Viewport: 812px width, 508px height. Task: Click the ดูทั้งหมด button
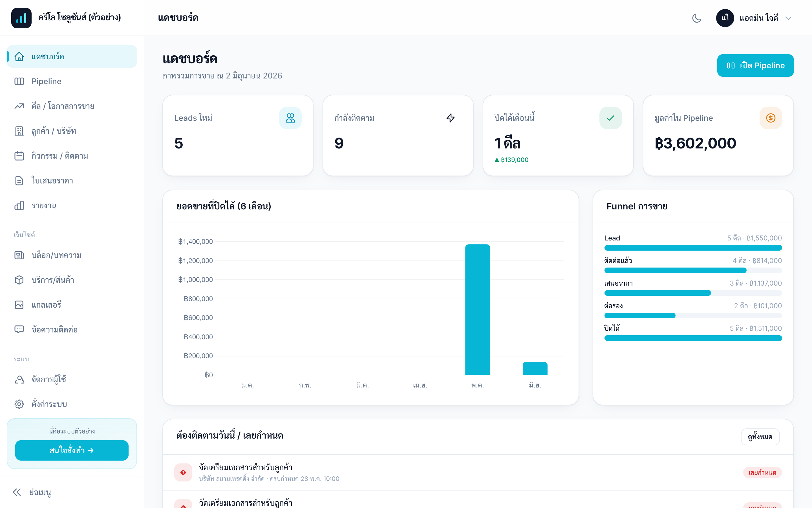click(x=760, y=437)
